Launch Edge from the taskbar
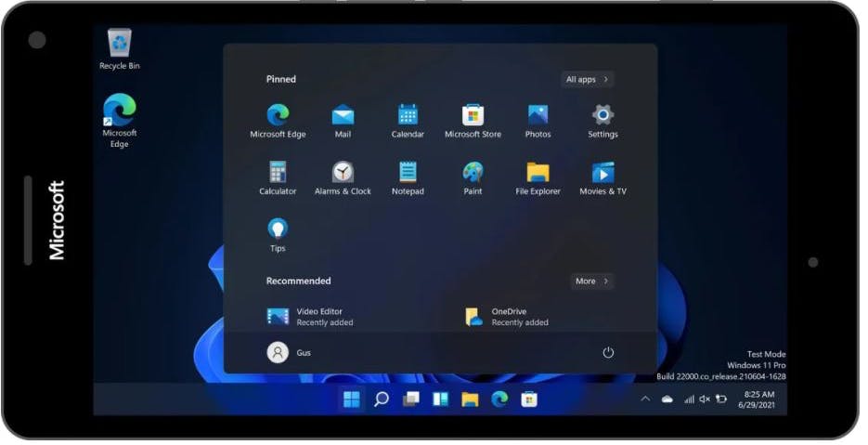 499,399
